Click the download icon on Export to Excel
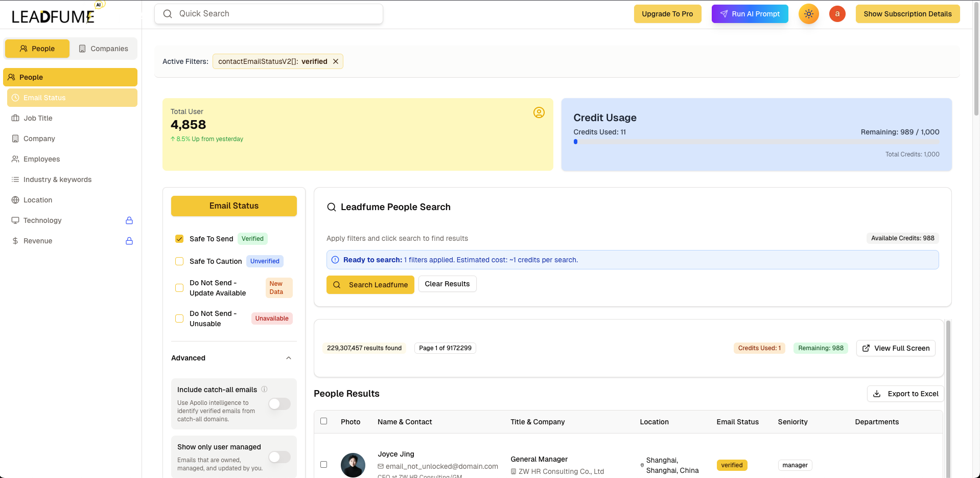980x478 pixels. coord(877,394)
